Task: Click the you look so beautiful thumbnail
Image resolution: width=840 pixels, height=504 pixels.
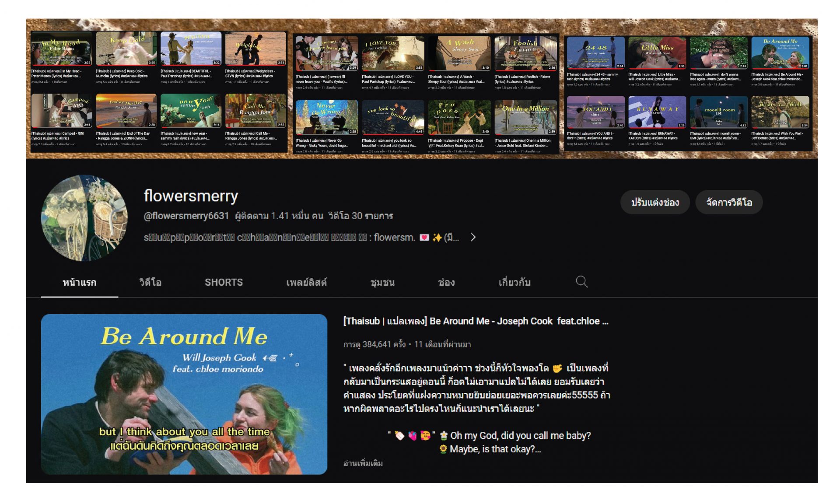Action: (x=393, y=117)
